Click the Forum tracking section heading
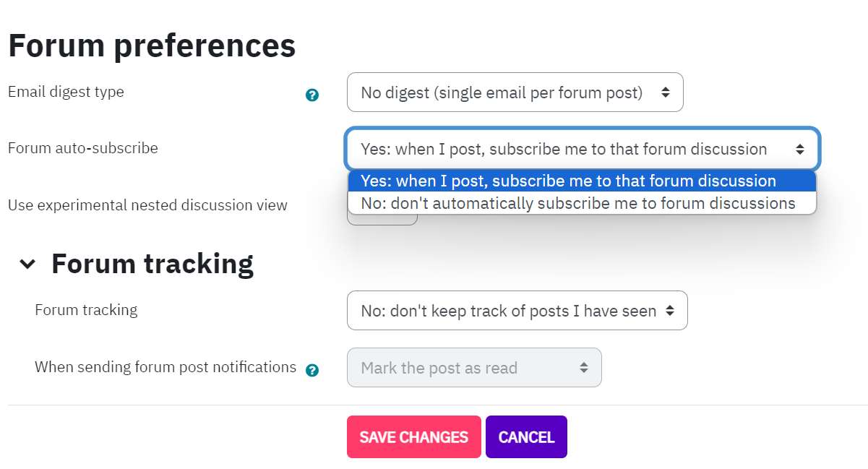 pyautogui.click(x=152, y=264)
